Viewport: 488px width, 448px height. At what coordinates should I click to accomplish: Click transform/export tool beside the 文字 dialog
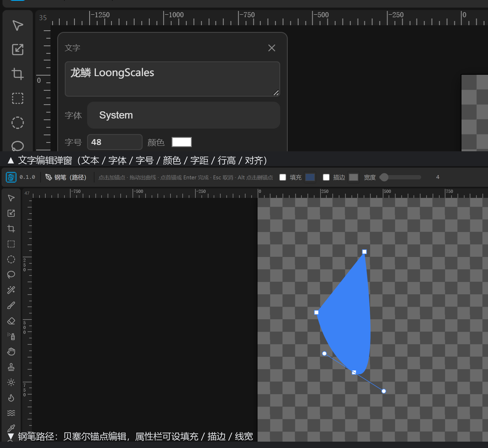(x=18, y=50)
